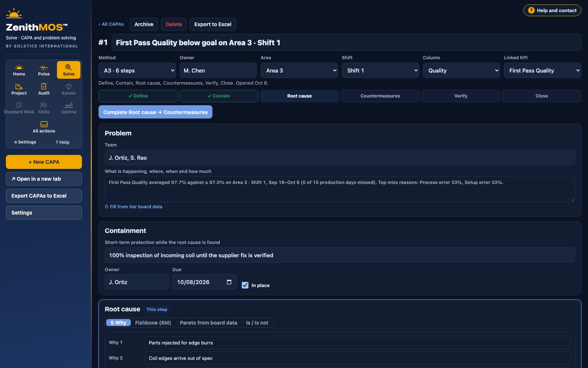Image resolution: width=588 pixels, height=368 pixels.
Task: Select the Pareto from board data tab
Action: pyautogui.click(x=208, y=323)
